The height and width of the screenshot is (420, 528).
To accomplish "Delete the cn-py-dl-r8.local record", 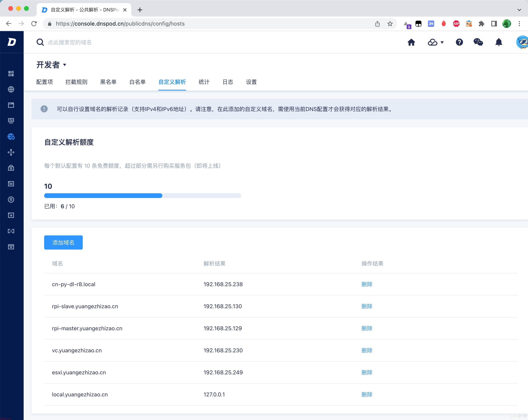I will point(367,284).
